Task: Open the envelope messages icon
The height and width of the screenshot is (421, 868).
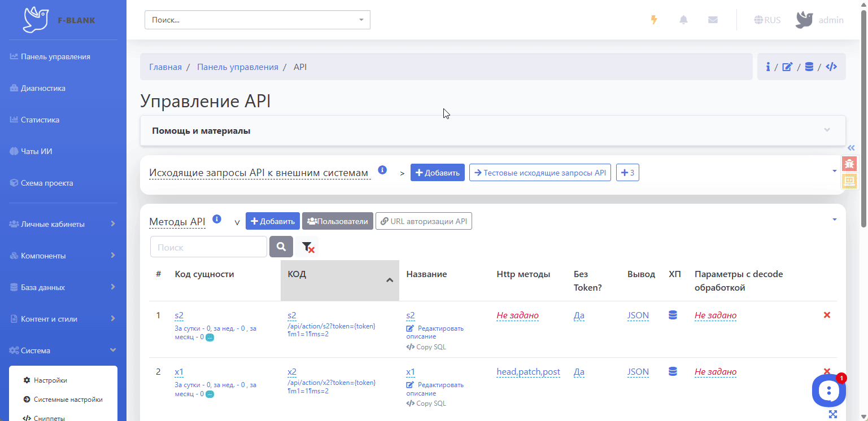Action: [713, 20]
